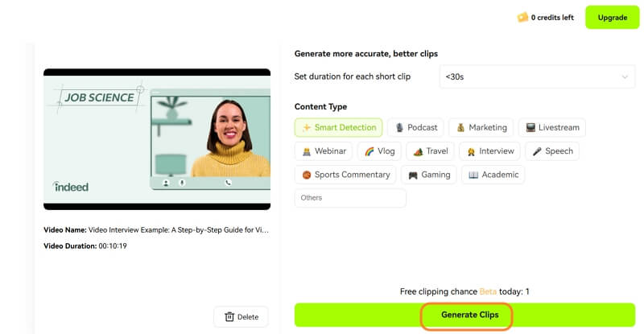The width and height of the screenshot is (644, 334).
Task: Click the Gaming controller icon
Action: point(413,175)
